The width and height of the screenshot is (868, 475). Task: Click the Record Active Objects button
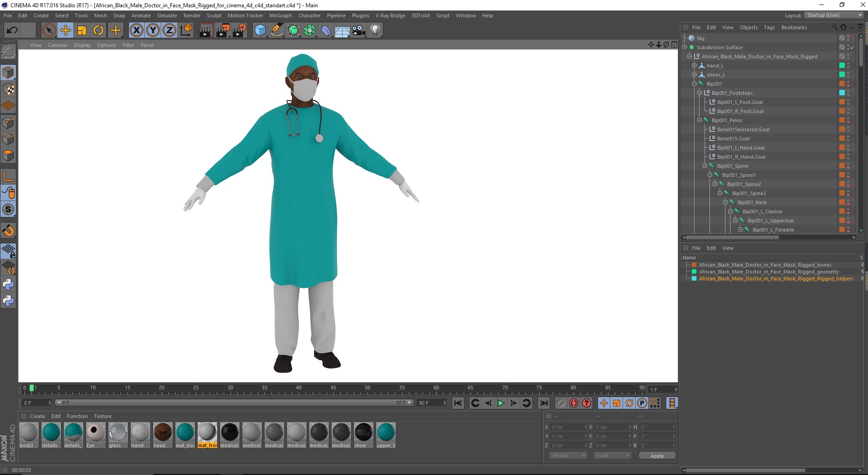tap(561, 403)
